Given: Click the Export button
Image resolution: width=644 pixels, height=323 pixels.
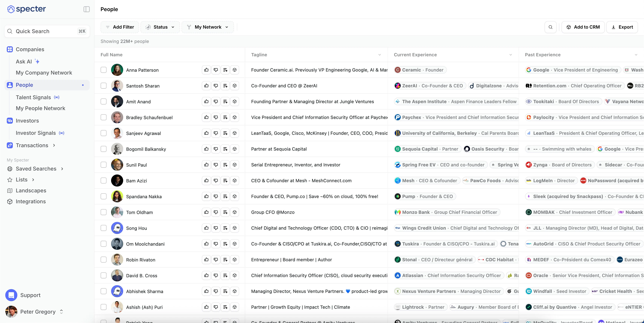Looking at the screenshot, I should 622,27.
